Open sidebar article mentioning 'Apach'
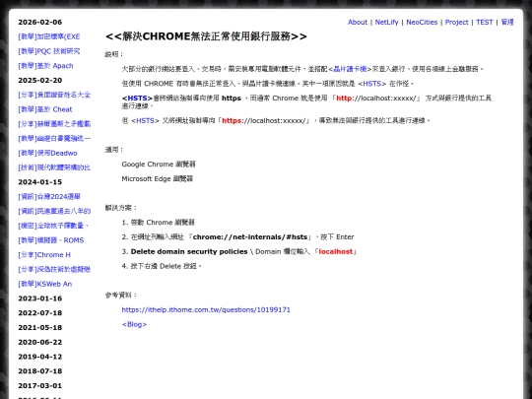The width and height of the screenshot is (532, 399). click(45, 66)
